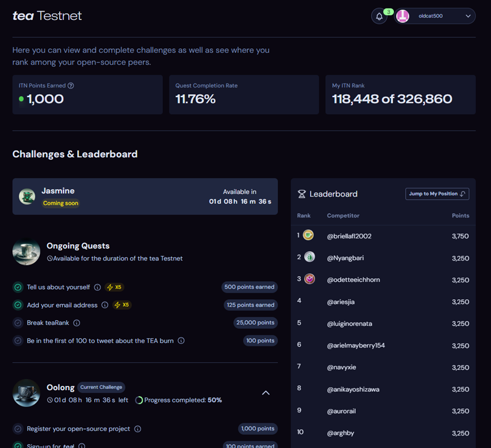Click the Jasmine challenge teacup thumbnail
This screenshot has height=448, width=491.
pos(27,196)
